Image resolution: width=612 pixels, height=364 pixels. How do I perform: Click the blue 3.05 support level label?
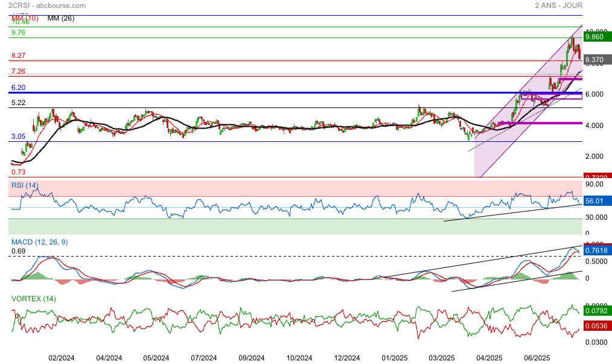[x=18, y=136]
